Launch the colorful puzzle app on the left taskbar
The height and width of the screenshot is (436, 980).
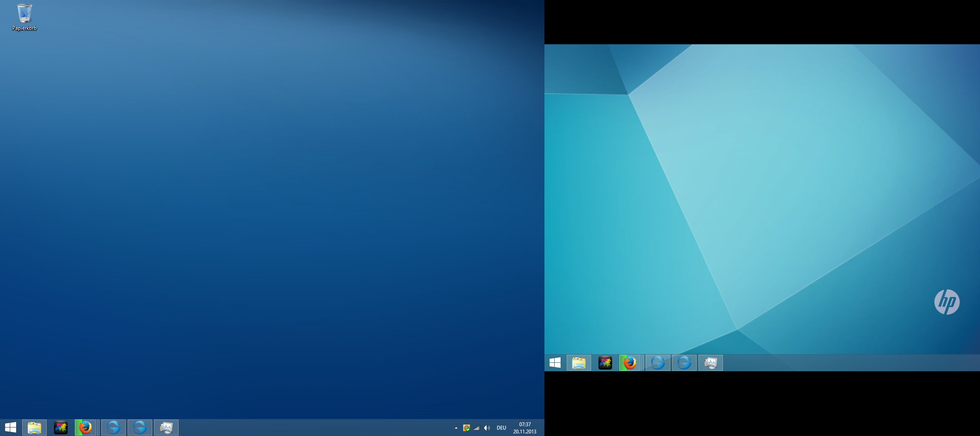(x=61, y=427)
